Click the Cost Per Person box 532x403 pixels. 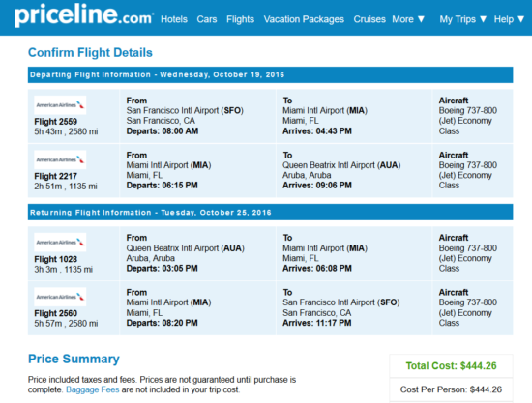[x=451, y=389]
